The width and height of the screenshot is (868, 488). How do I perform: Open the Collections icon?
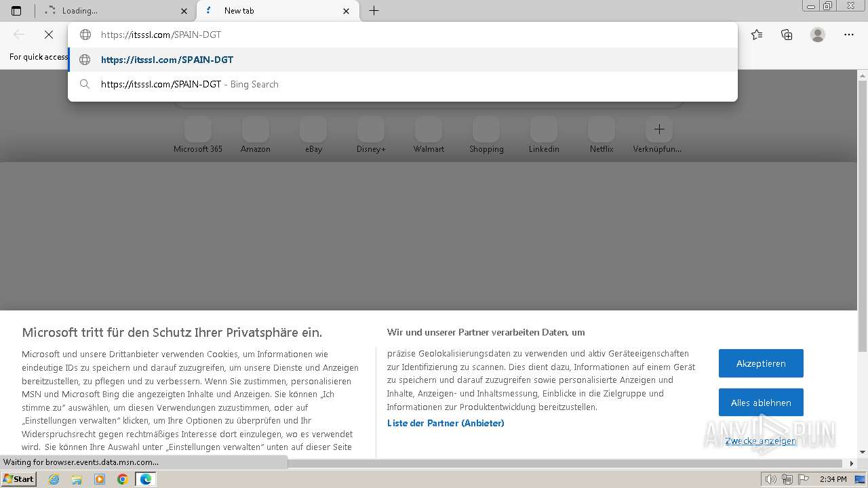point(787,35)
